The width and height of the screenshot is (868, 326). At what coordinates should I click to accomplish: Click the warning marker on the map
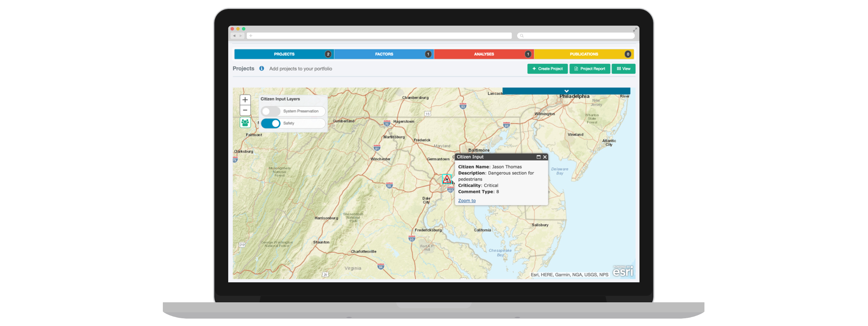coord(447,179)
